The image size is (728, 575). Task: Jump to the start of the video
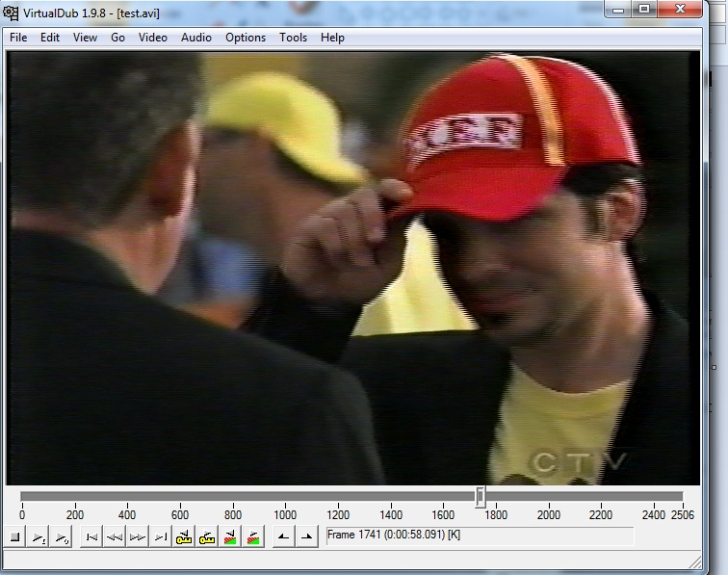pyautogui.click(x=91, y=536)
